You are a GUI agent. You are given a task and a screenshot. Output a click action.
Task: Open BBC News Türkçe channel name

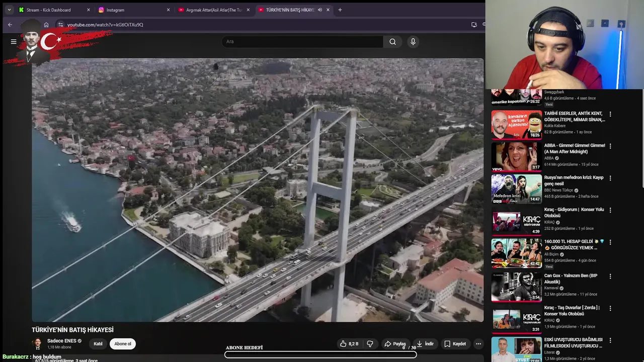558,190
